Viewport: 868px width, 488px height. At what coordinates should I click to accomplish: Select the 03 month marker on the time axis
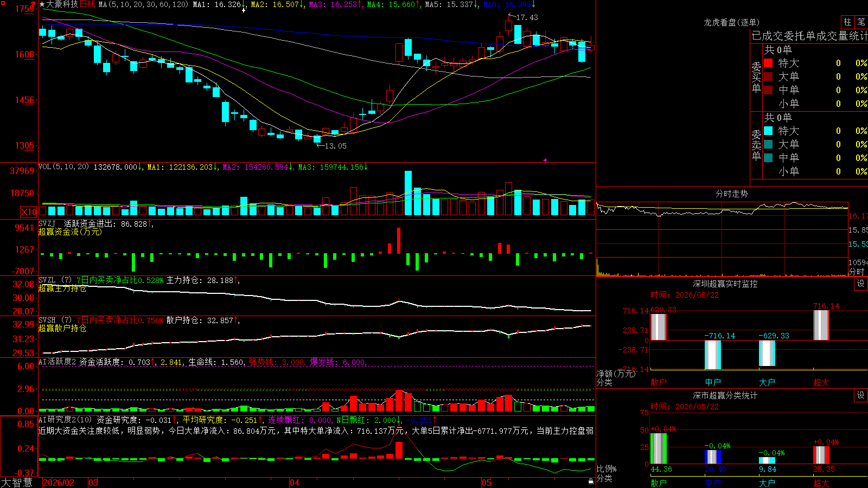(93, 483)
